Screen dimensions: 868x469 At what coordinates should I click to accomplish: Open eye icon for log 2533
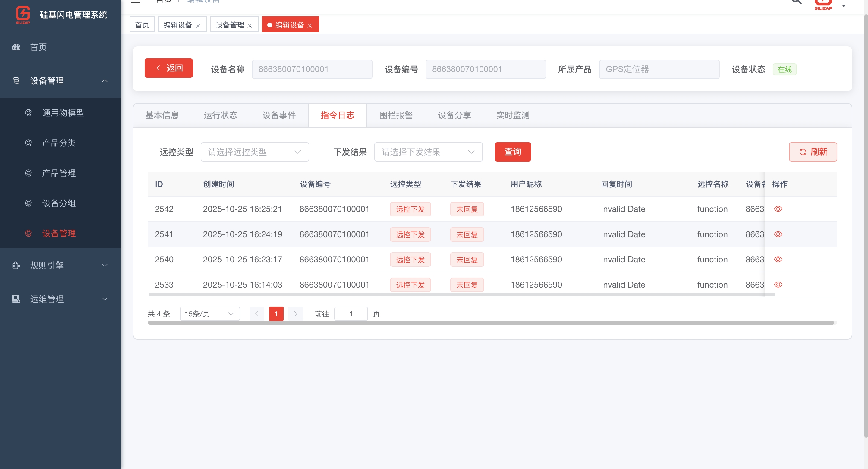(x=778, y=285)
